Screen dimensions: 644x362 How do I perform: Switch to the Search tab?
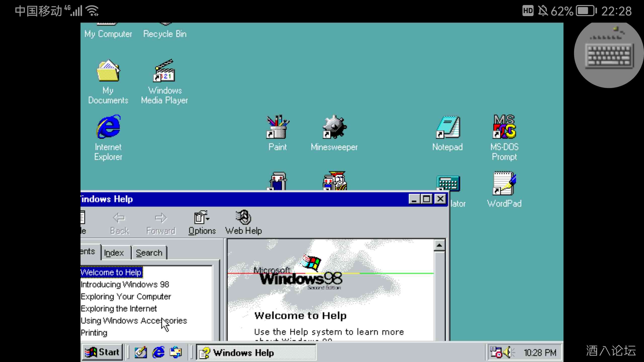tap(149, 252)
